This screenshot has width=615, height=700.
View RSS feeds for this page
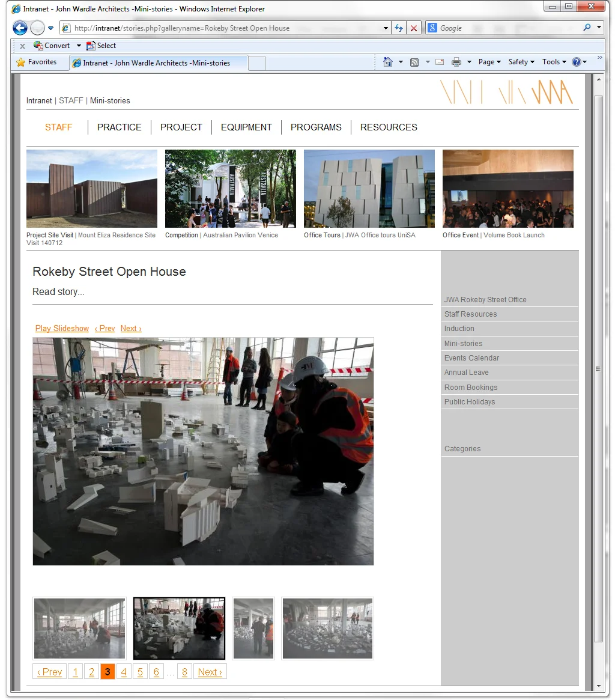(x=414, y=61)
